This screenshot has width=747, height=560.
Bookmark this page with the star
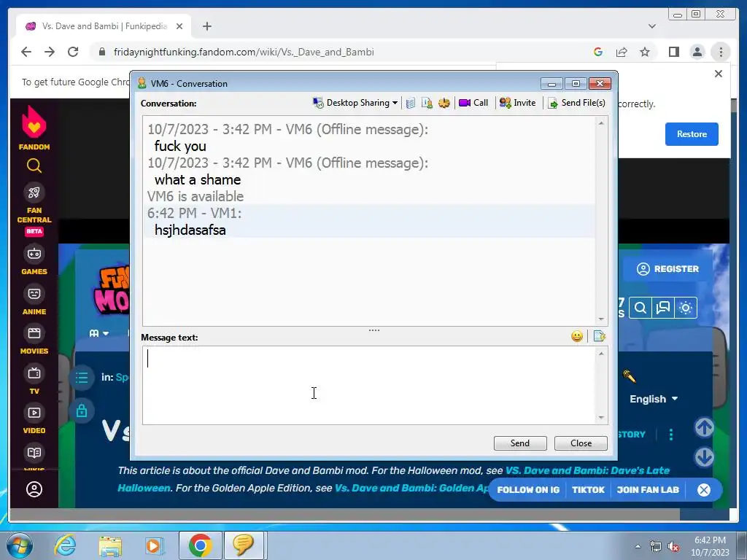point(645,52)
